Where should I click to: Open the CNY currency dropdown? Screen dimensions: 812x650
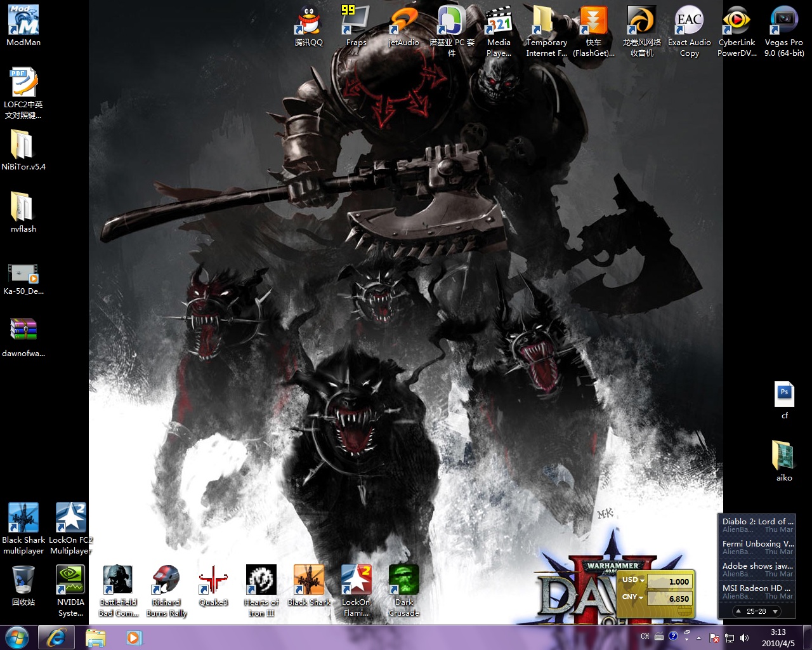(x=632, y=597)
